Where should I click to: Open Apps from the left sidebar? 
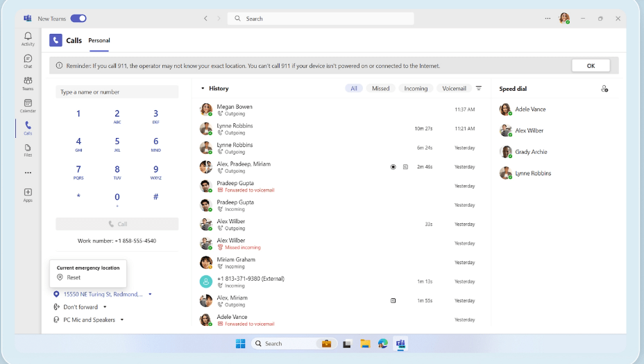point(28,195)
